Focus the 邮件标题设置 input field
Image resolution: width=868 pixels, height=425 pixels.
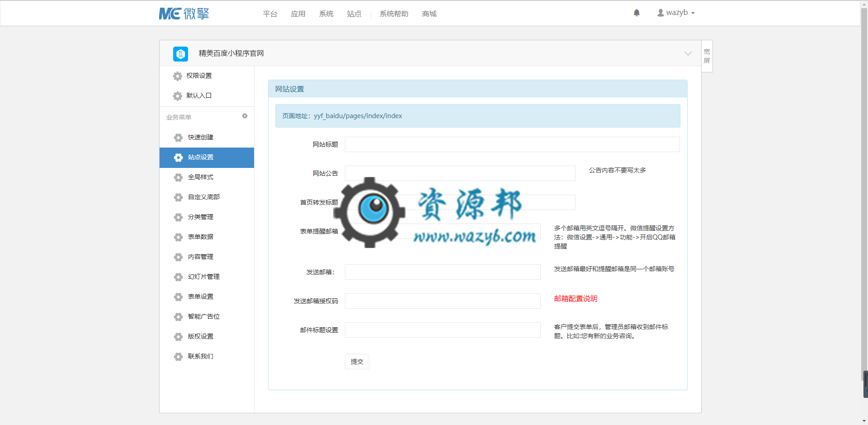[x=443, y=330]
